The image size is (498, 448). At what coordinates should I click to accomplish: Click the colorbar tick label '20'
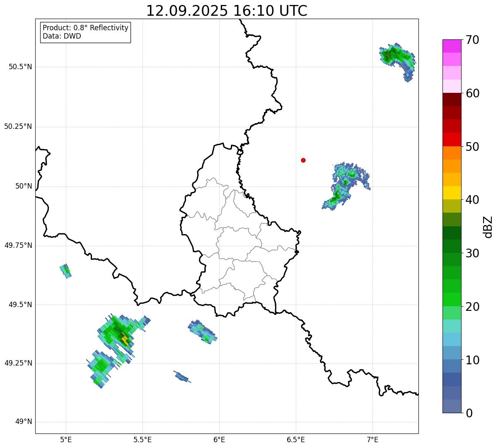click(472, 307)
